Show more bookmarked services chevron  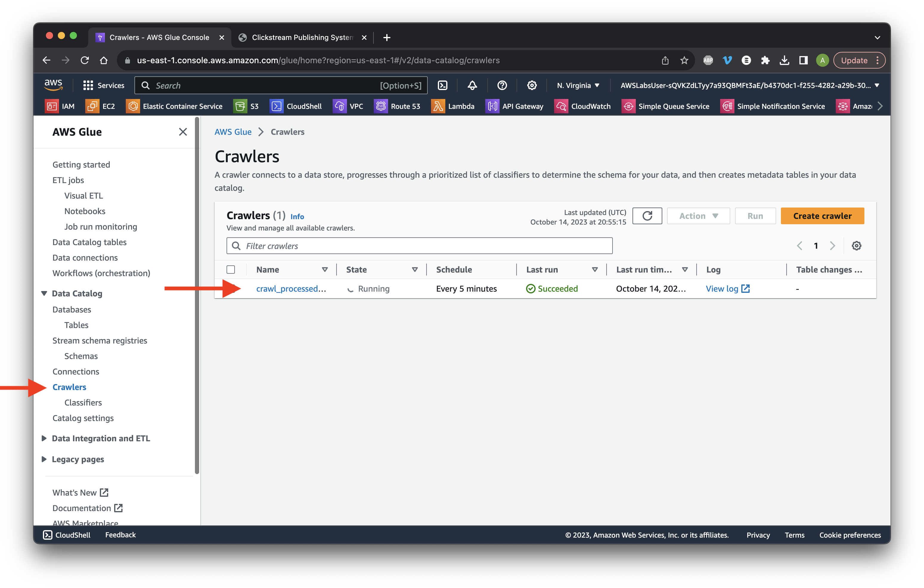pos(880,106)
